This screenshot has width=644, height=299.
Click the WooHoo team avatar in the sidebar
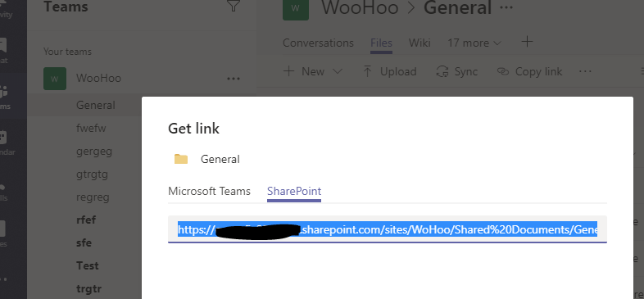tap(55, 79)
